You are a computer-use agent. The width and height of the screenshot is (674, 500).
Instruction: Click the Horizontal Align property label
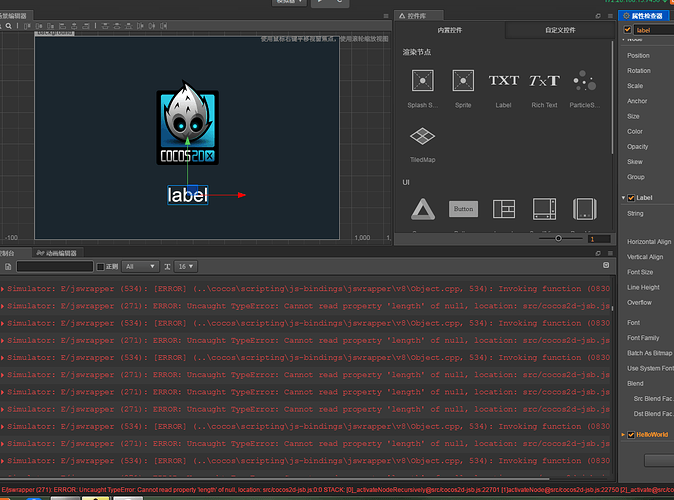[x=649, y=242]
